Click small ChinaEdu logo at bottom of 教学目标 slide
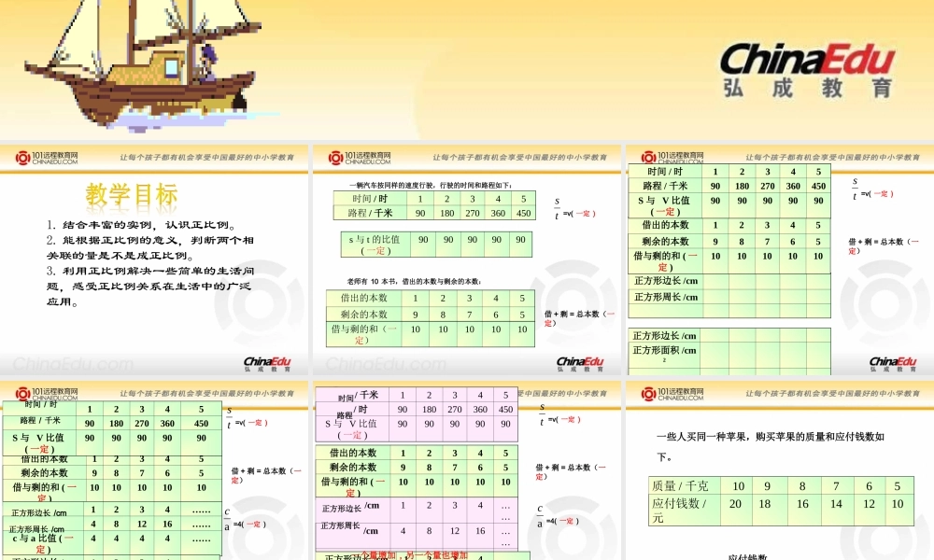Viewport: 934px width, 560px height. pos(267,364)
